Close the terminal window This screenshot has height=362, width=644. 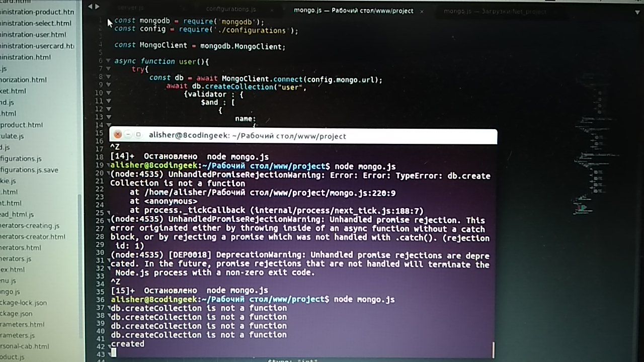[x=117, y=135]
